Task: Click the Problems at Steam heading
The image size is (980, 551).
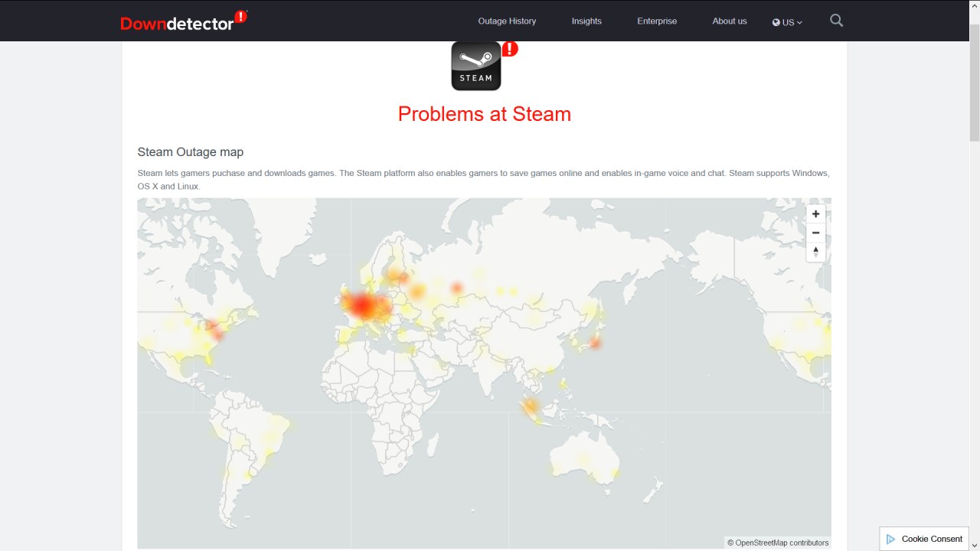Action: tap(485, 114)
